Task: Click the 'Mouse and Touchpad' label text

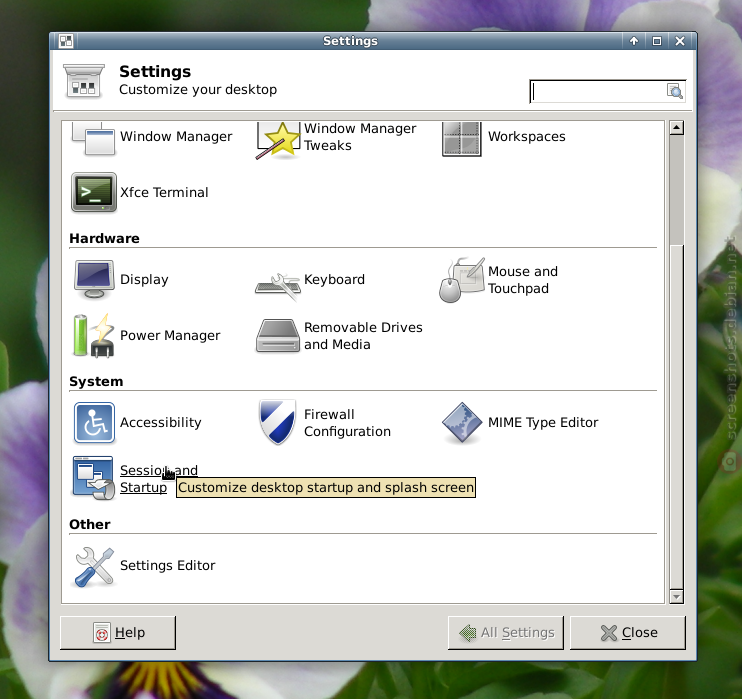Action: [x=523, y=280]
